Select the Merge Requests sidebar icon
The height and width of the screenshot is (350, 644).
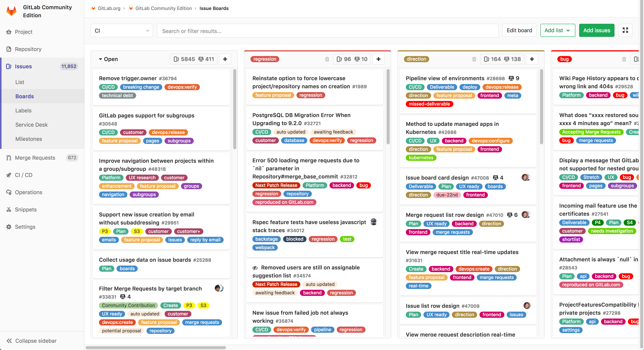click(x=9, y=158)
